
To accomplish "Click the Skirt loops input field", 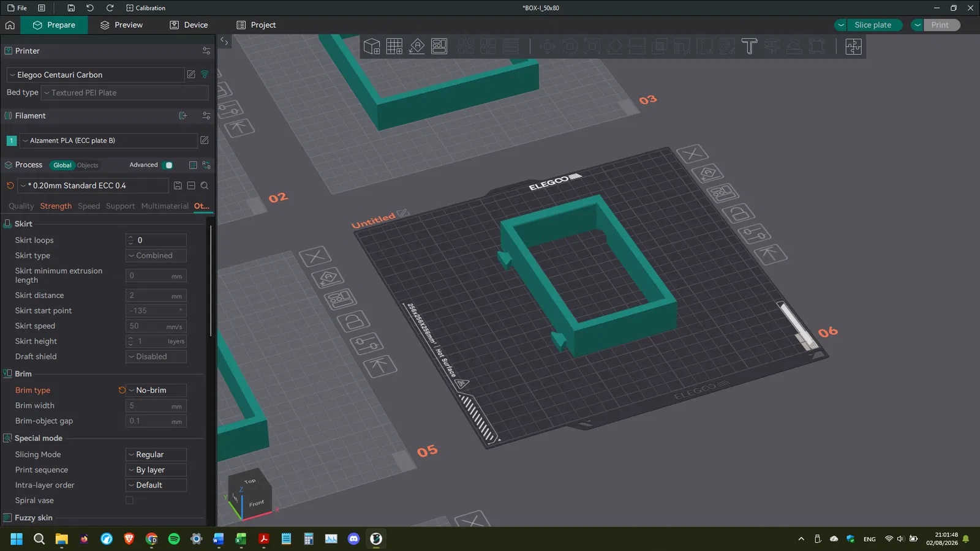I will point(159,241).
